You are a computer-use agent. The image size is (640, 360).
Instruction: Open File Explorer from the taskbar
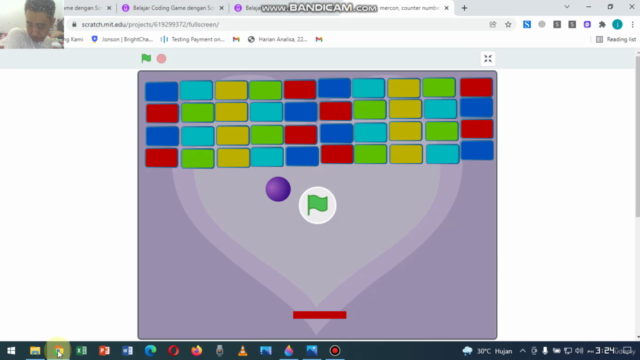point(35,351)
